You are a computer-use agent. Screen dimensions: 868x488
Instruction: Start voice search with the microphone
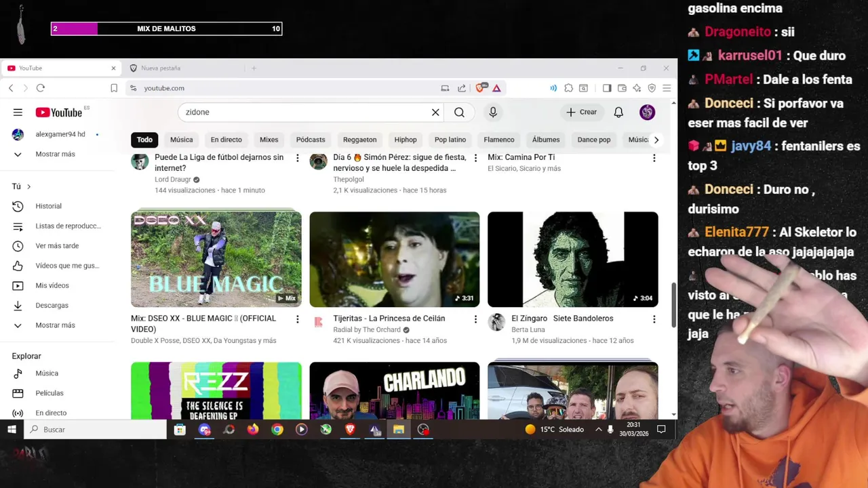[493, 113]
